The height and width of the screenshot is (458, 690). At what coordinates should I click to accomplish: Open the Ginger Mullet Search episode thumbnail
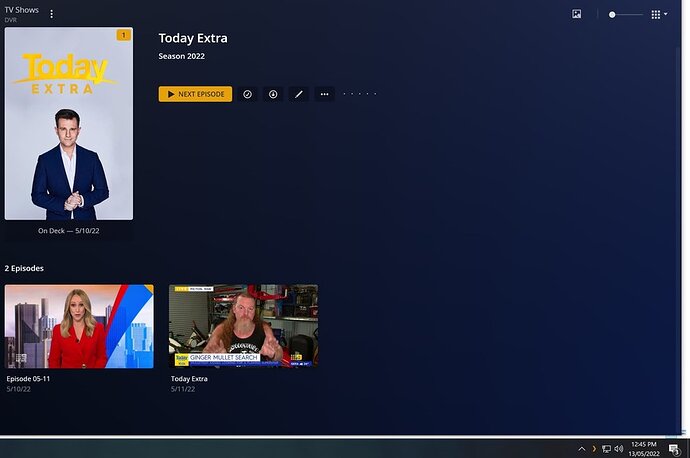coord(243,326)
